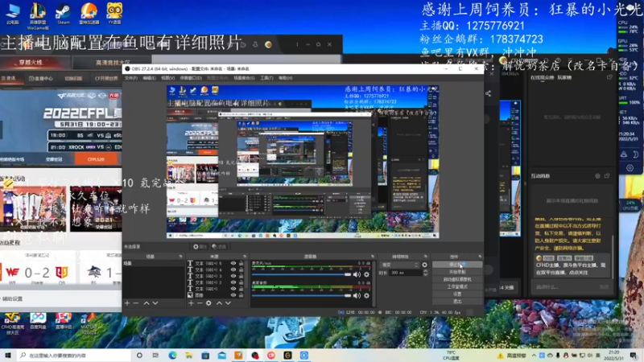Toggle the lock on 文本 (GDI+) 4 source
The width and height of the screenshot is (644, 362).
[x=241, y=269]
